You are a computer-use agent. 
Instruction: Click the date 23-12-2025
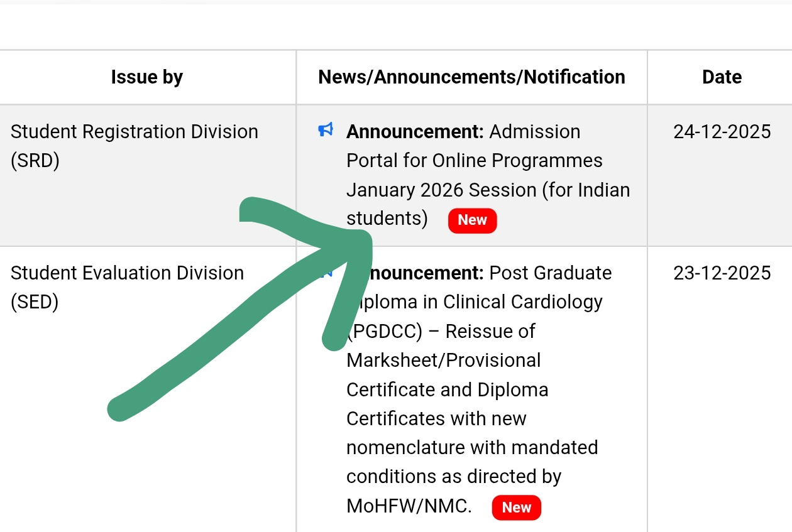pyautogui.click(x=722, y=273)
